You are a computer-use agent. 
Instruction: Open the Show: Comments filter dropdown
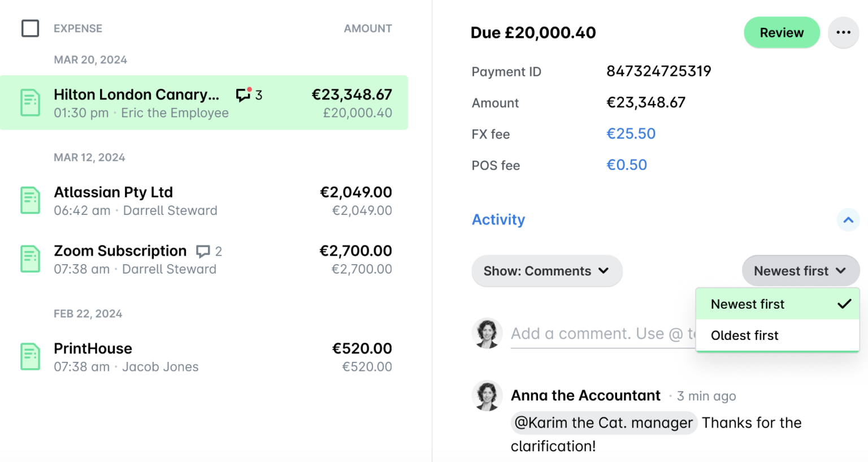[x=546, y=271]
